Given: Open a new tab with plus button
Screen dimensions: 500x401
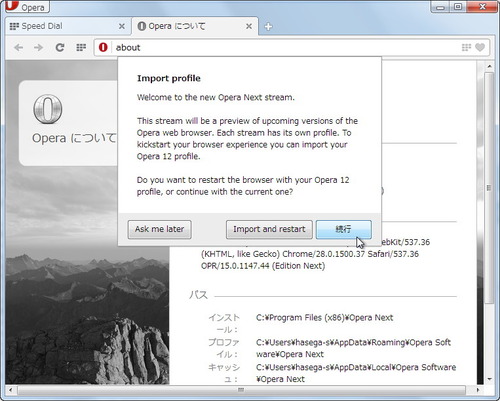Looking at the screenshot, I should click(268, 27).
